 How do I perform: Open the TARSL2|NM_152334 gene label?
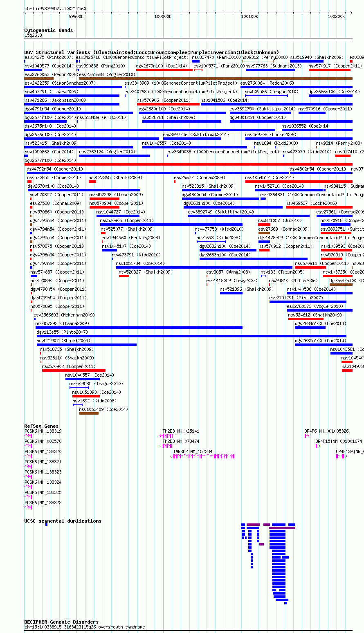click(193, 451)
